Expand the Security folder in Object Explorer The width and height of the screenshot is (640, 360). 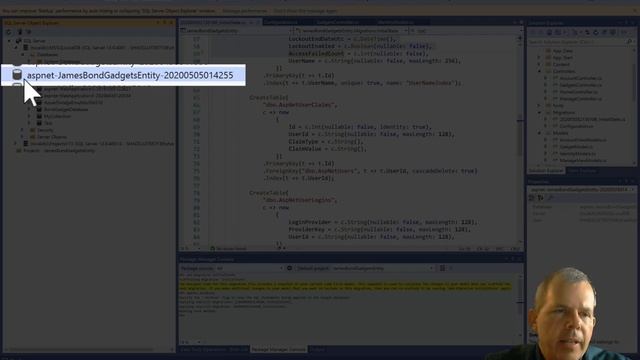pos(22,130)
